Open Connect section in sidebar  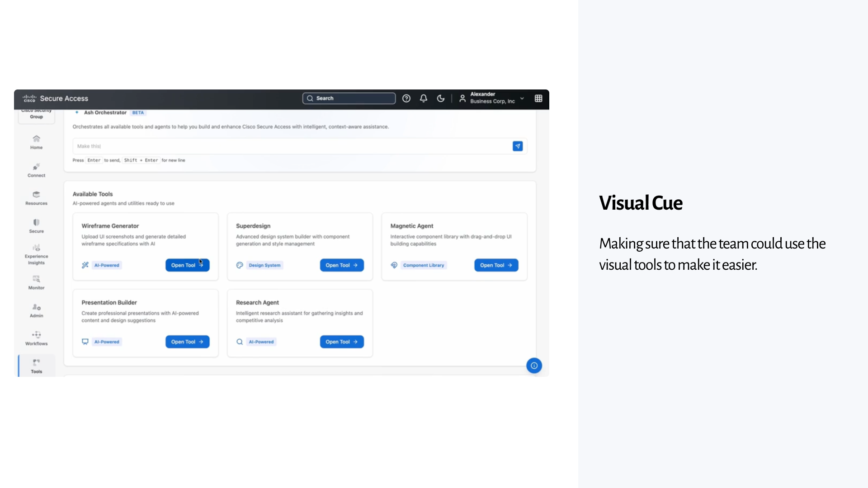coord(36,170)
